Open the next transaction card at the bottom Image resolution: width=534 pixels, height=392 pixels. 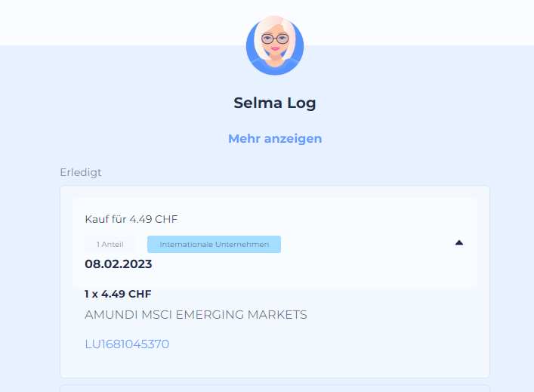tap(275, 388)
